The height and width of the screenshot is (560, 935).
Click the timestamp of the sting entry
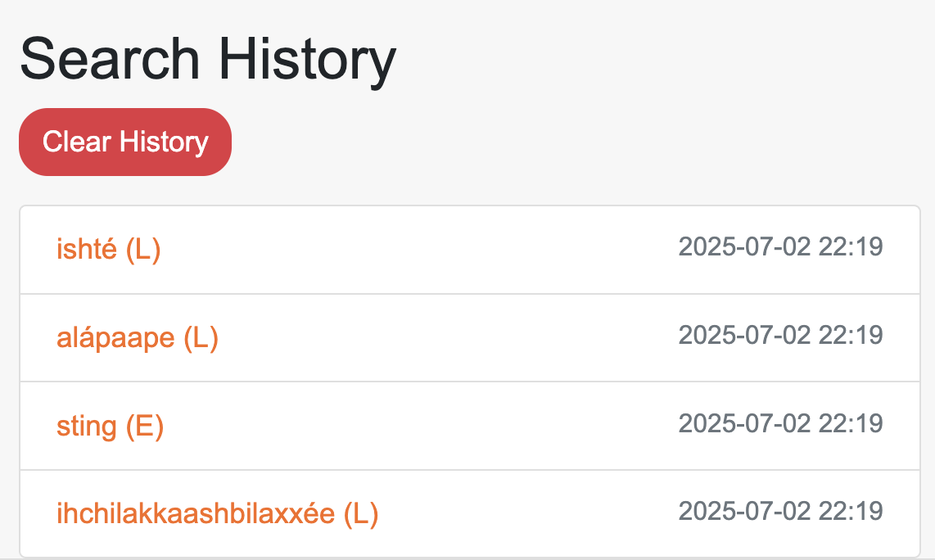[780, 423]
